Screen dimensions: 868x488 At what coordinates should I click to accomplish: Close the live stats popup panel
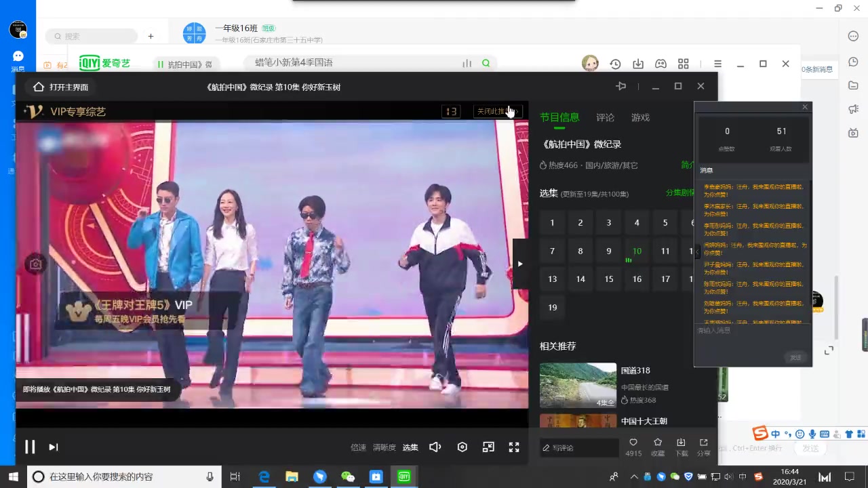tap(805, 107)
